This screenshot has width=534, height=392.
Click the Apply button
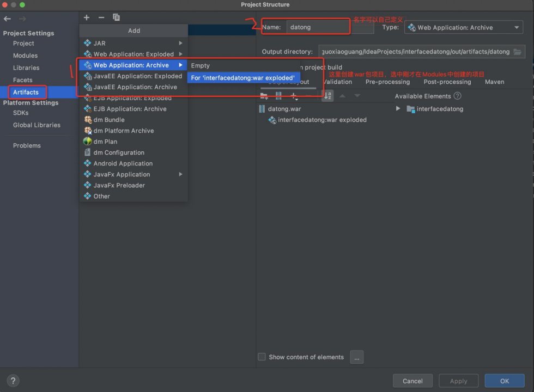458,381
